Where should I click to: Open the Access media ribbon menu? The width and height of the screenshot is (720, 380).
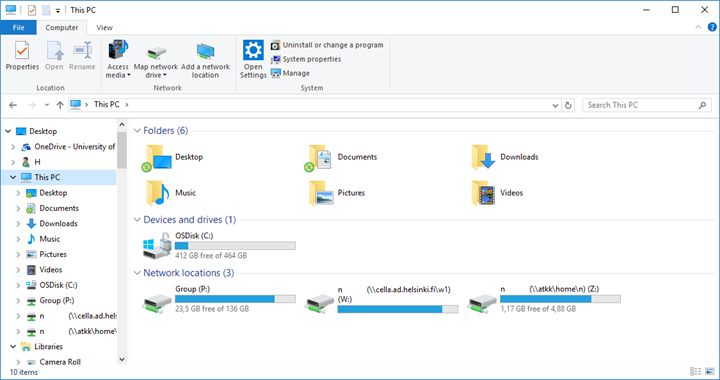pyautogui.click(x=118, y=59)
